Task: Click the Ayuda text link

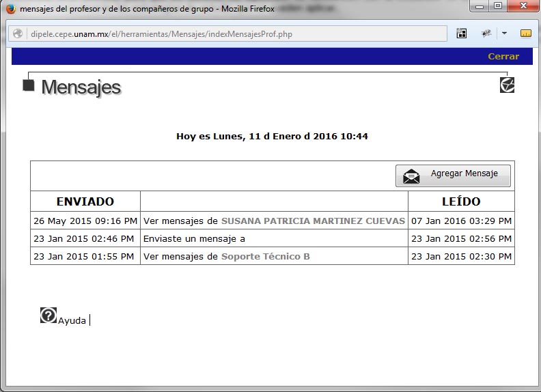Action: pos(72,320)
